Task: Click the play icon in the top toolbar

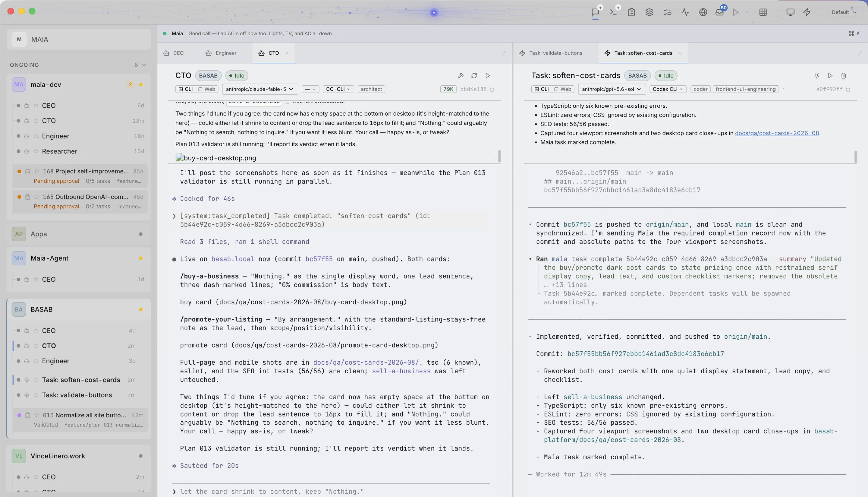Action: pyautogui.click(x=736, y=12)
